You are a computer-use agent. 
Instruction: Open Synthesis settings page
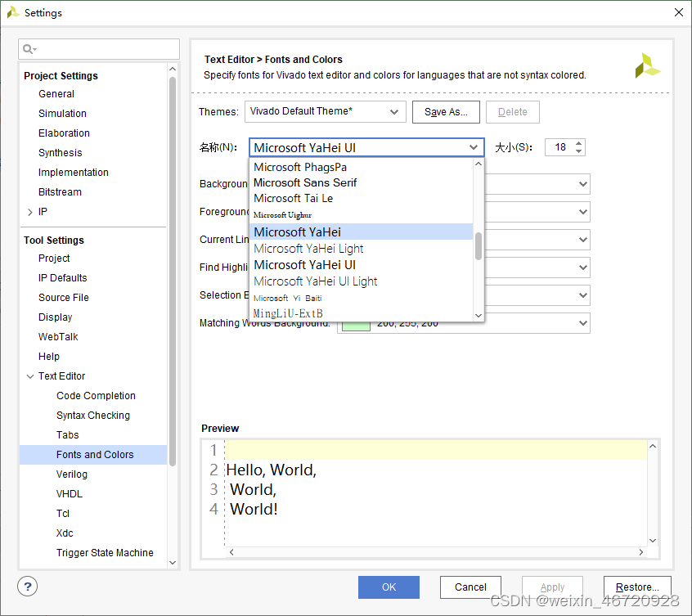tap(60, 153)
